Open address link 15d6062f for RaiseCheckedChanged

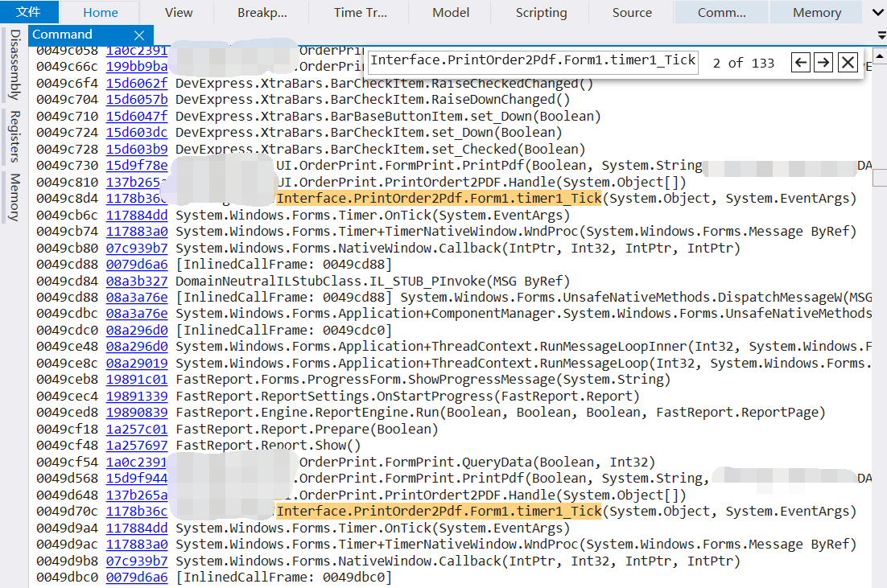point(137,84)
